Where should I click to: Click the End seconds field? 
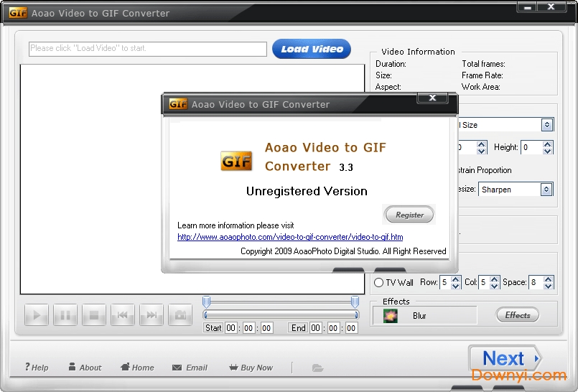click(x=351, y=328)
